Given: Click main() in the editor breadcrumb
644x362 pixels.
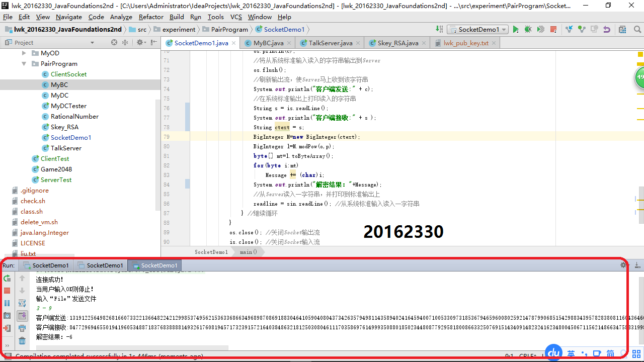Looking at the screenshot, I should click(x=249, y=252).
